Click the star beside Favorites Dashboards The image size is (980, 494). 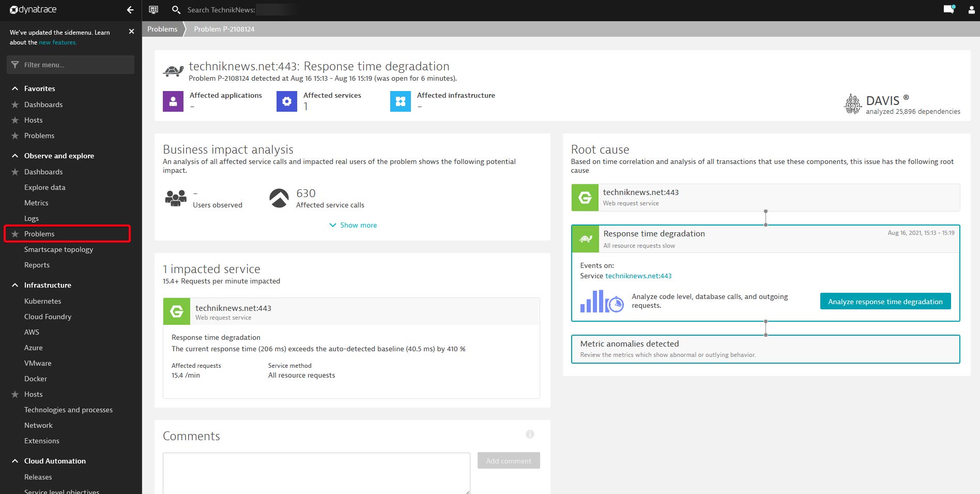pyautogui.click(x=15, y=104)
